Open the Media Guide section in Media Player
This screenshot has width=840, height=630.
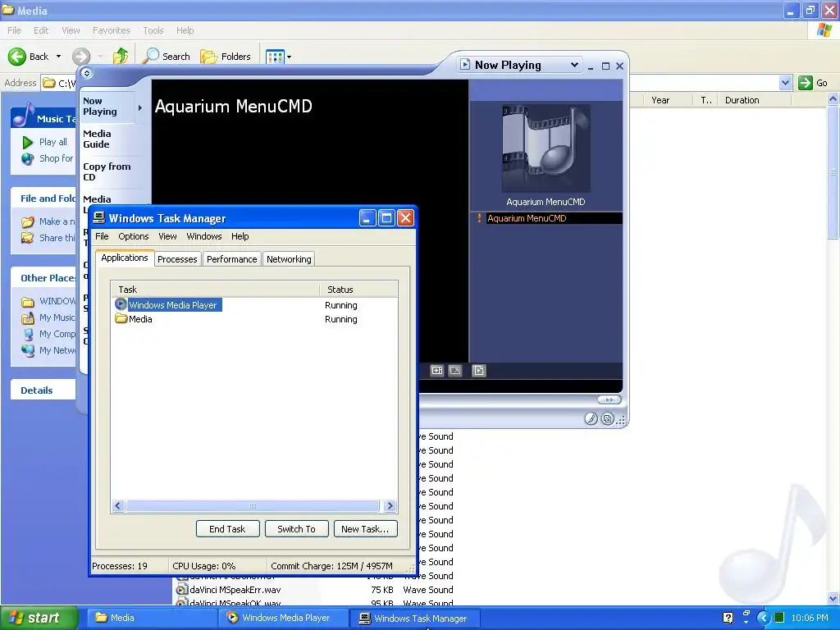tap(97, 139)
